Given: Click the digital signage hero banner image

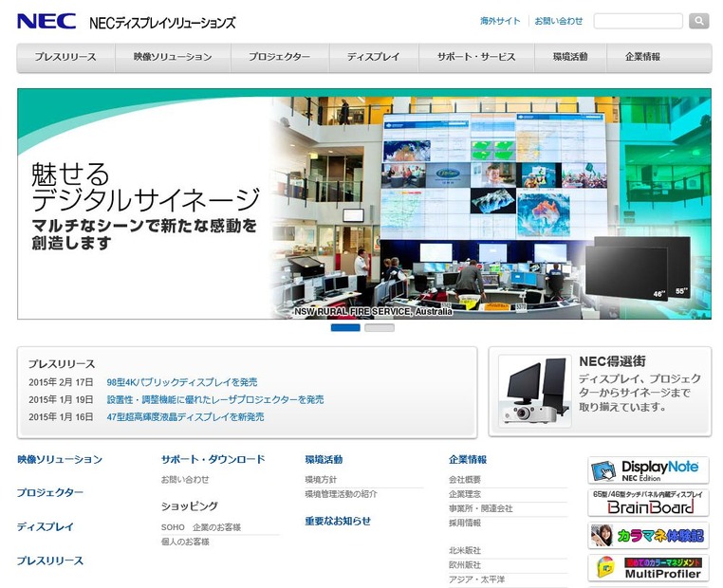Looking at the screenshot, I should click(364, 204).
